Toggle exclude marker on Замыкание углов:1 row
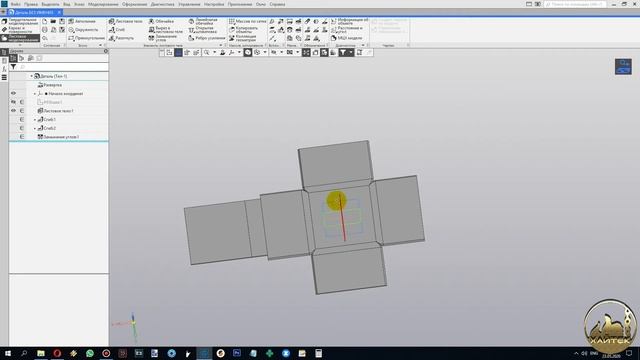Screen dimensions: 640x360 pos(22,137)
